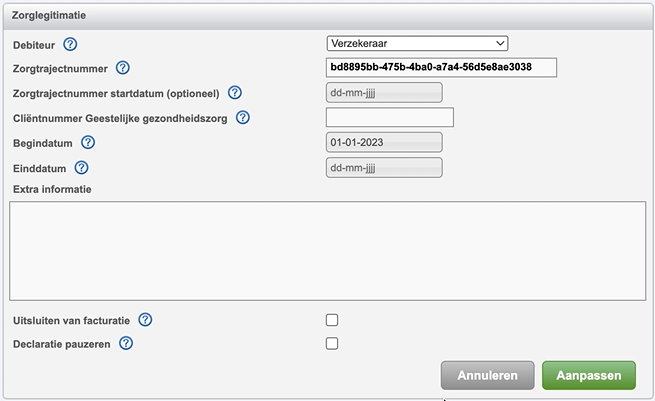Click the Begindatum help icon
Image resolution: width=655 pixels, height=401 pixels.
pyautogui.click(x=88, y=142)
